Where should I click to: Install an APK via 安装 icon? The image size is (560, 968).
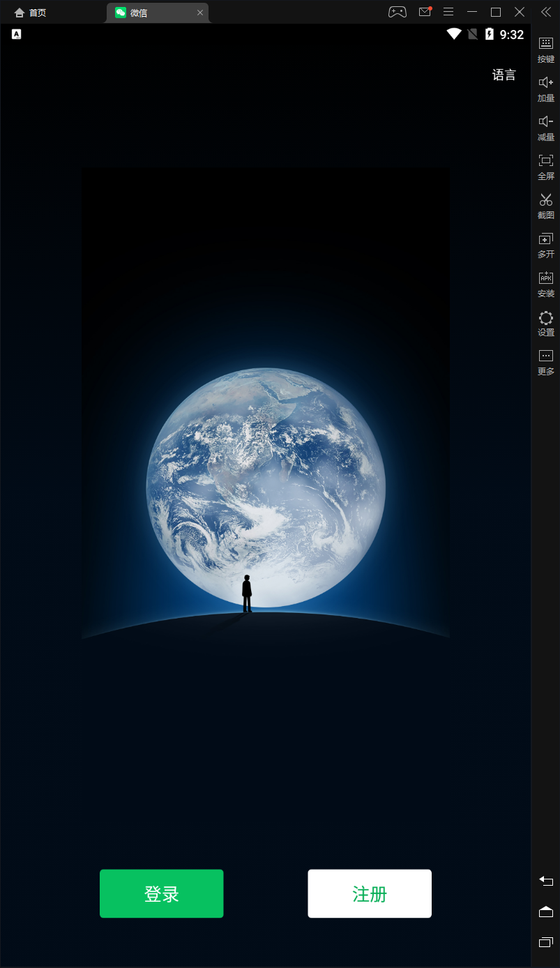coord(545,278)
